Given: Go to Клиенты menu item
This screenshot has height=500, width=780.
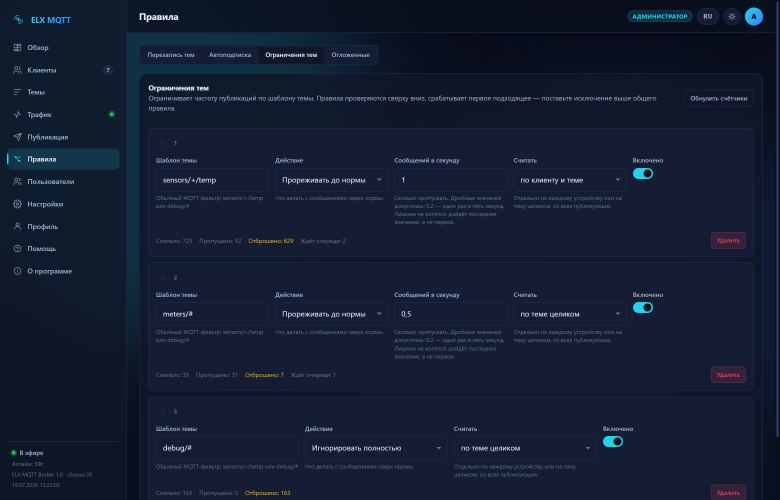Looking at the screenshot, I should point(63,70).
